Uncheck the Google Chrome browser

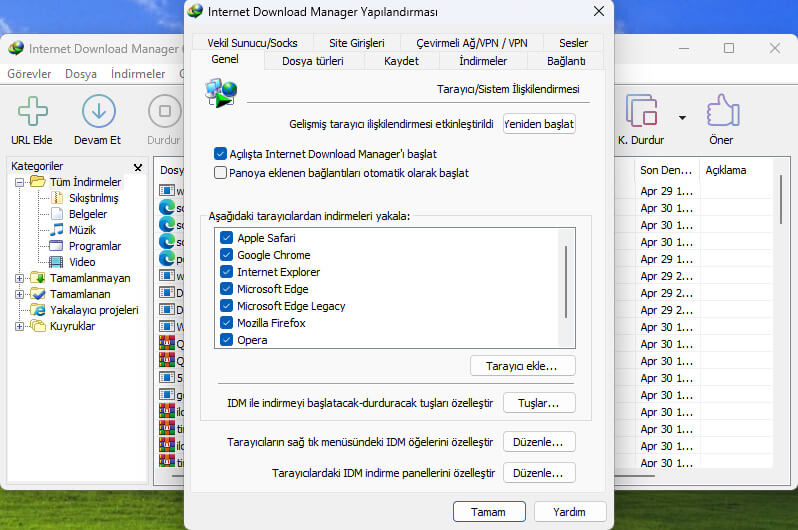coord(226,255)
